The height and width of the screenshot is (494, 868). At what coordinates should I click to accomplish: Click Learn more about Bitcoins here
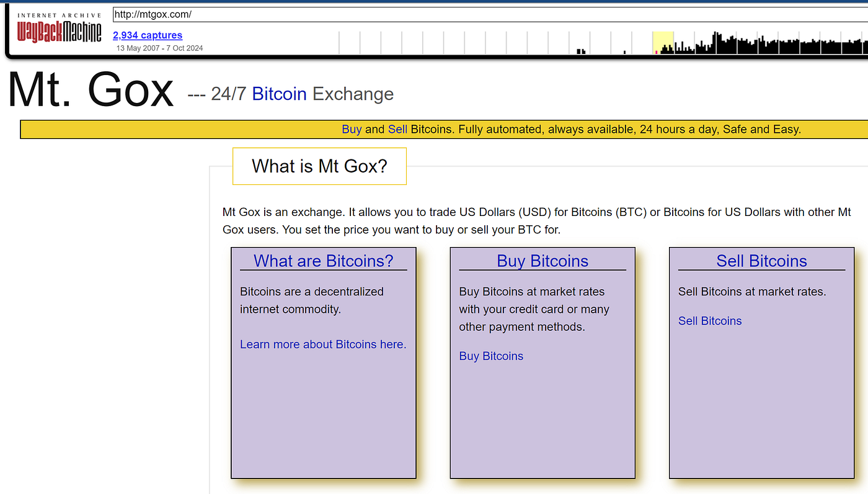click(x=323, y=344)
